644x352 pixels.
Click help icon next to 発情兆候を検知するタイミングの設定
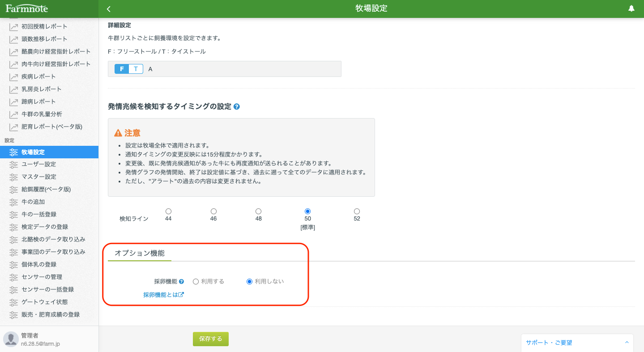(x=237, y=106)
